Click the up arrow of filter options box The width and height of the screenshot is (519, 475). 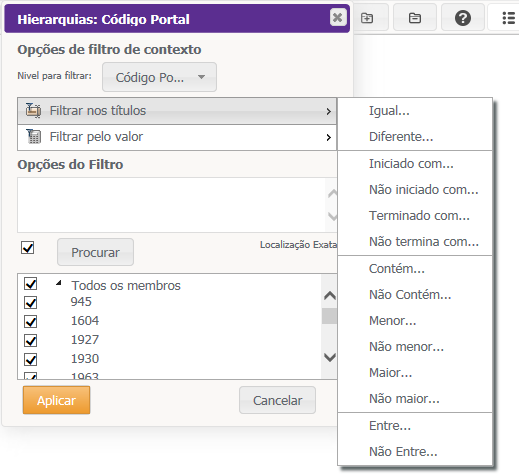coord(332,194)
